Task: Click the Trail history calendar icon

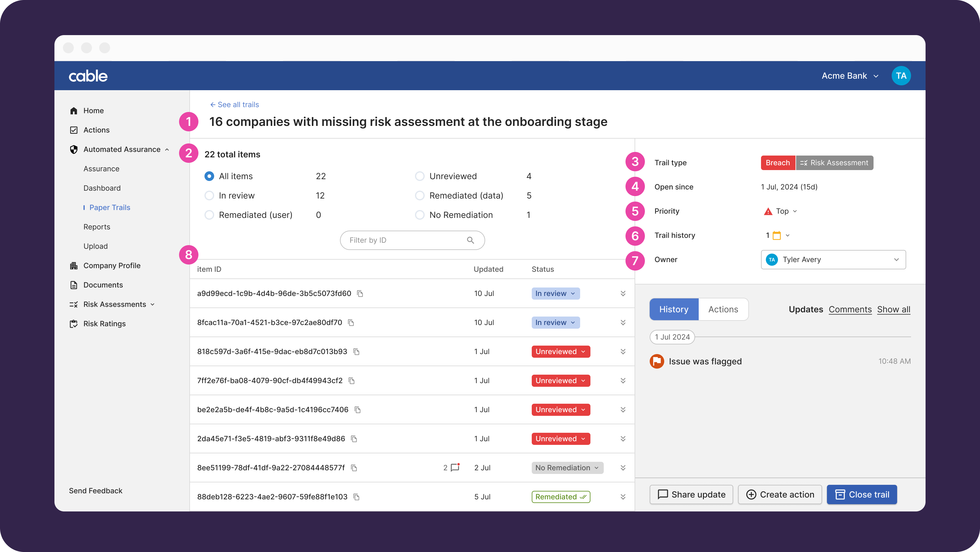Action: click(777, 236)
